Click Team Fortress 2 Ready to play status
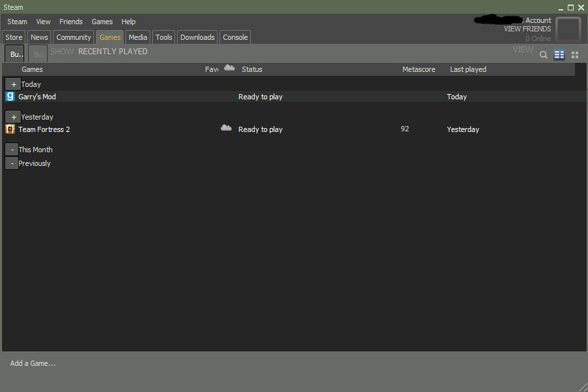This screenshot has width=588, height=392. pos(260,129)
